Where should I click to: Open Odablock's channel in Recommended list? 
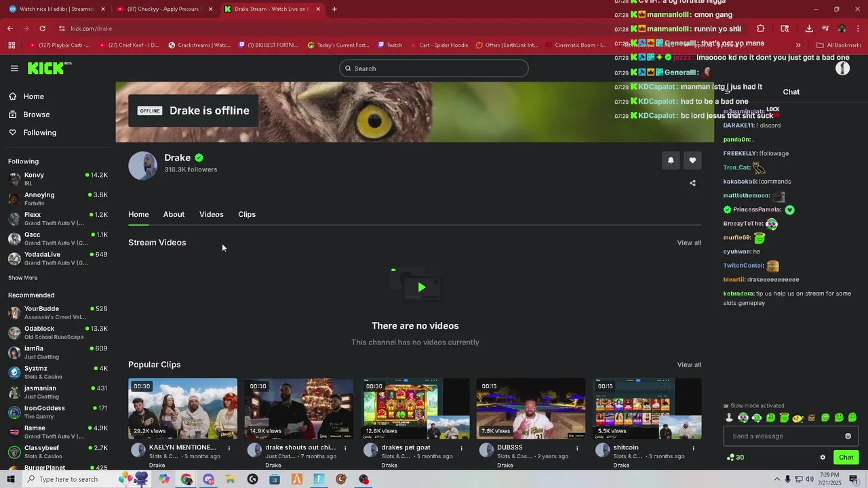pos(58,332)
